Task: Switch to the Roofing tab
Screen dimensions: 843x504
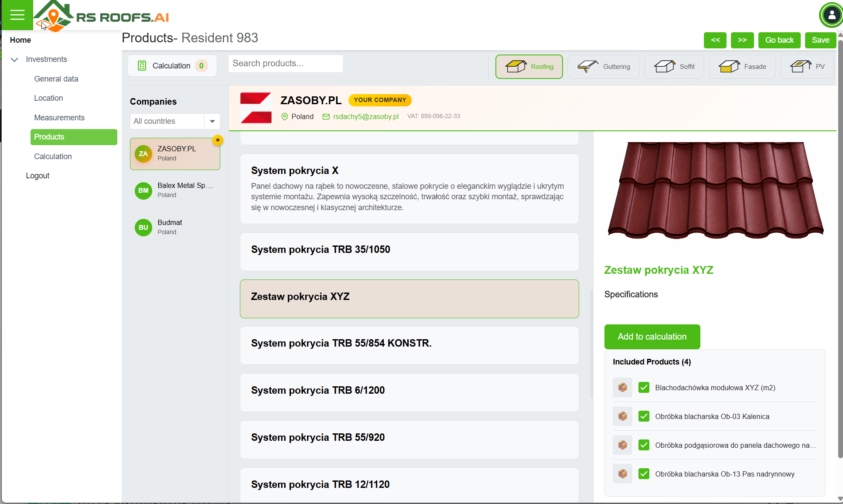Action: 529,66
